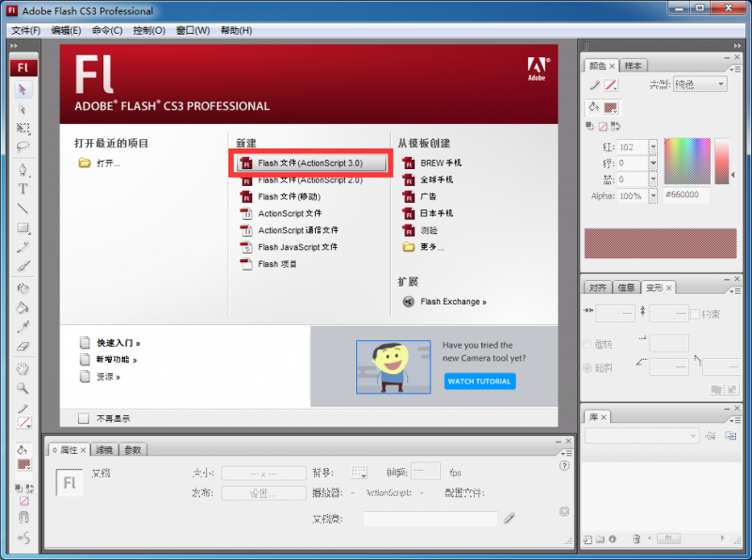Image resolution: width=752 pixels, height=560 pixels.
Task: Select the Zoom magnifier tool
Action: (x=23, y=388)
